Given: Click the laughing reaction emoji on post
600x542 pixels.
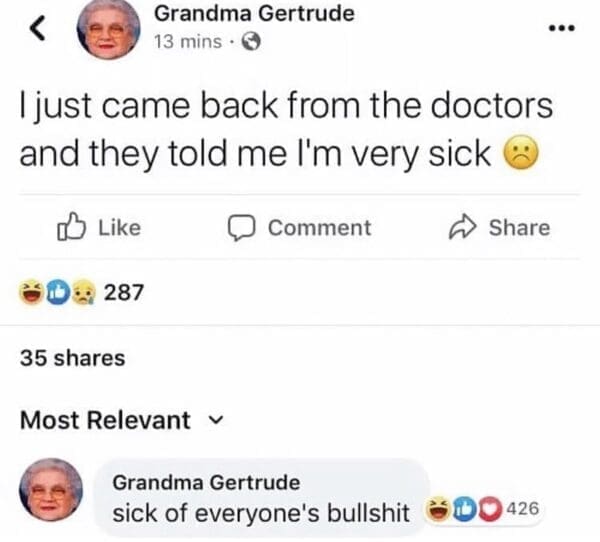Looking at the screenshot, I should coord(31,292).
